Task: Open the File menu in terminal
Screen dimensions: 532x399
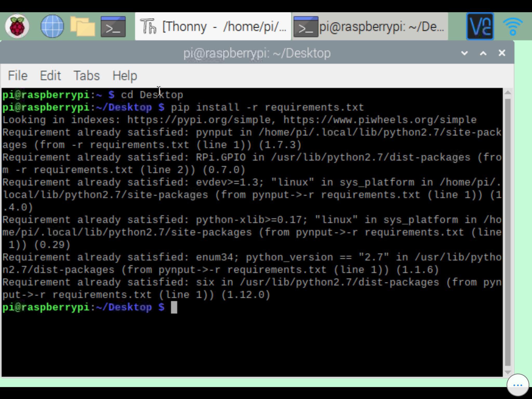Action: 18,76
